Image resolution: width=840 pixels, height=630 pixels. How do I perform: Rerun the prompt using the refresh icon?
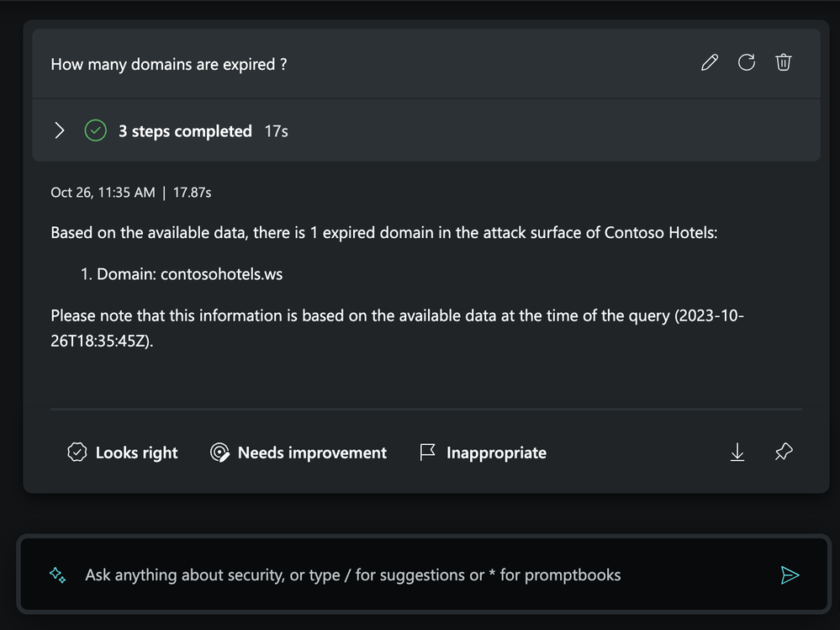[747, 63]
